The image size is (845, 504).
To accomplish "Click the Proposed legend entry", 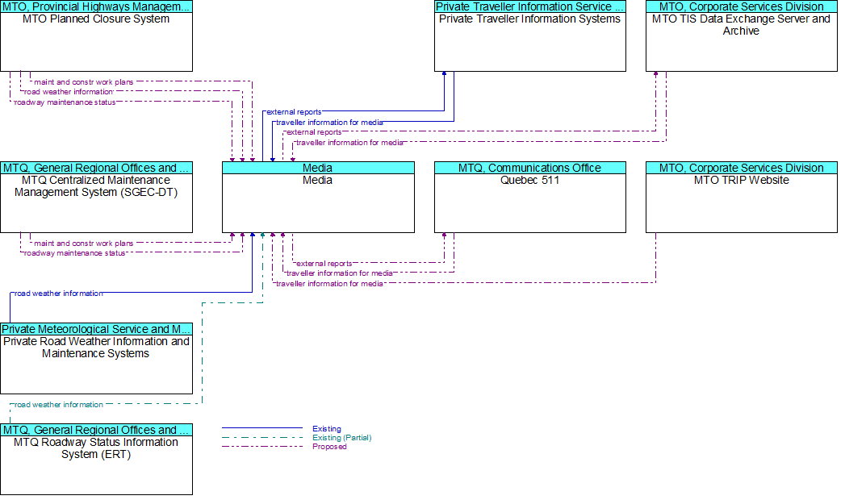I will click(329, 447).
